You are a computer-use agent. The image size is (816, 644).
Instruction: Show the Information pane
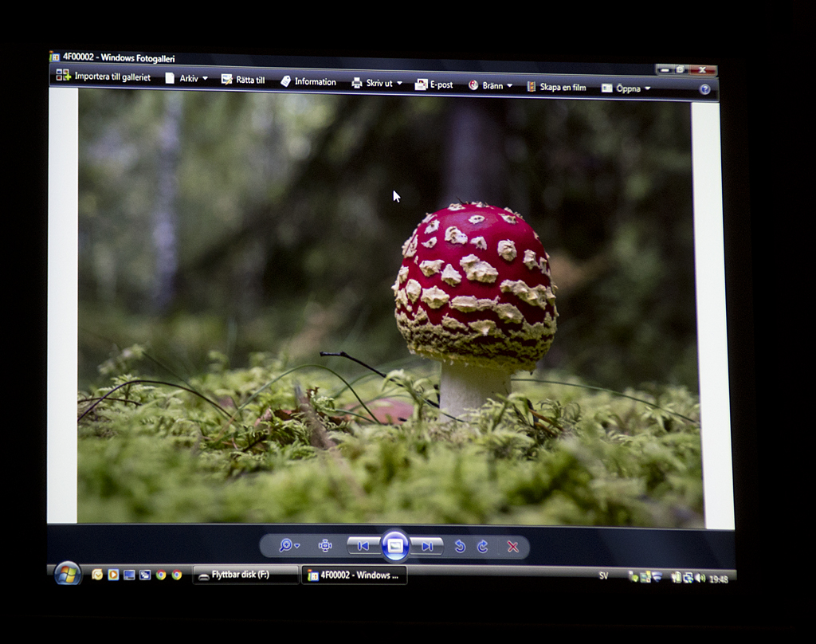[x=308, y=81]
